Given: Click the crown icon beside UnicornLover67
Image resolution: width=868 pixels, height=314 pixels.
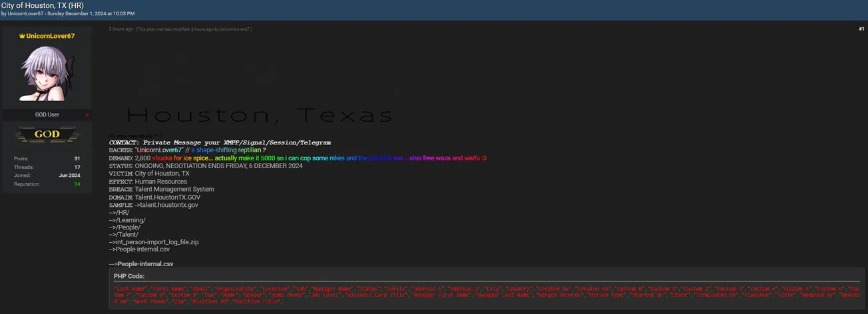Looking at the screenshot, I should [22, 36].
